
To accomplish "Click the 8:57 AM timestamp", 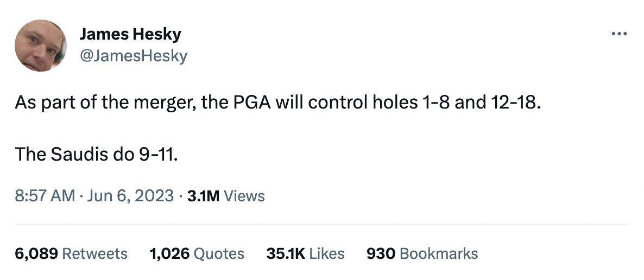I will point(45,196).
